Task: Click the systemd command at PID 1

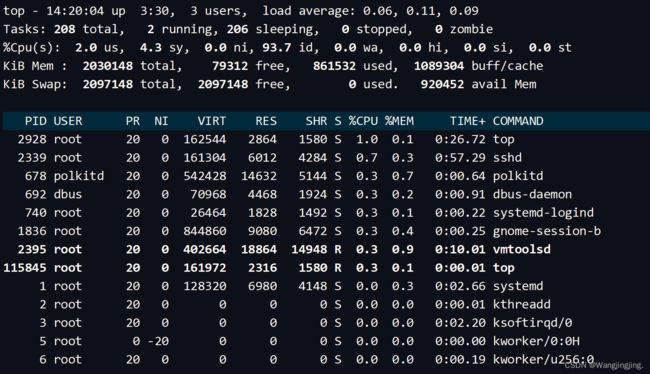Action: (518, 286)
